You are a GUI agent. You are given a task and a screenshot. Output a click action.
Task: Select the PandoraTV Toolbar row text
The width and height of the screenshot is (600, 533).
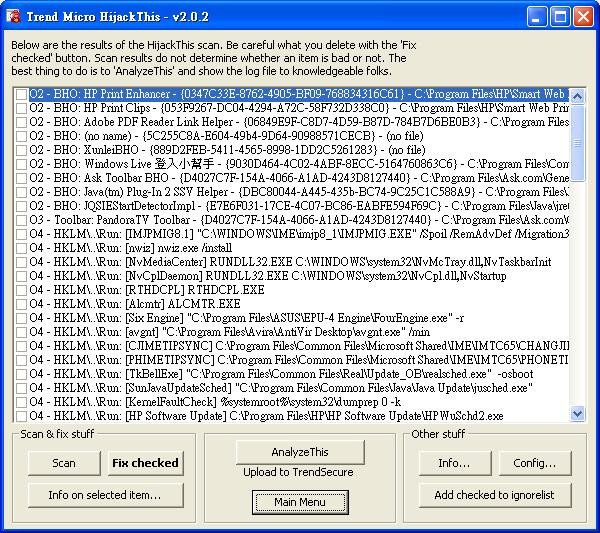[x=299, y=220]
